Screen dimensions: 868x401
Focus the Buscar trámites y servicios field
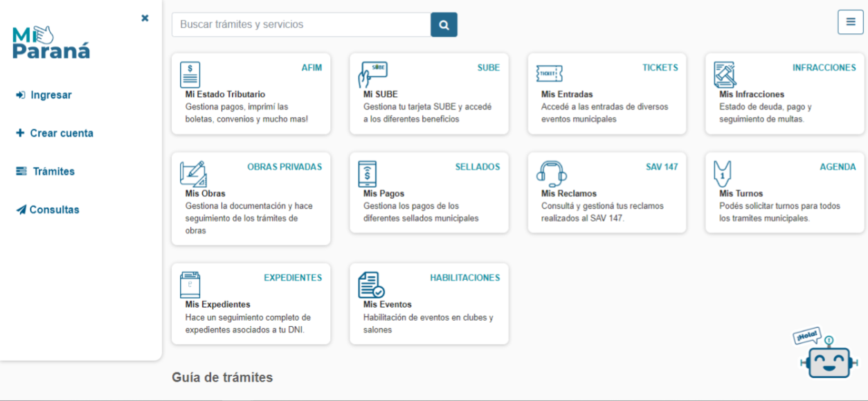[x=301, y=24]
